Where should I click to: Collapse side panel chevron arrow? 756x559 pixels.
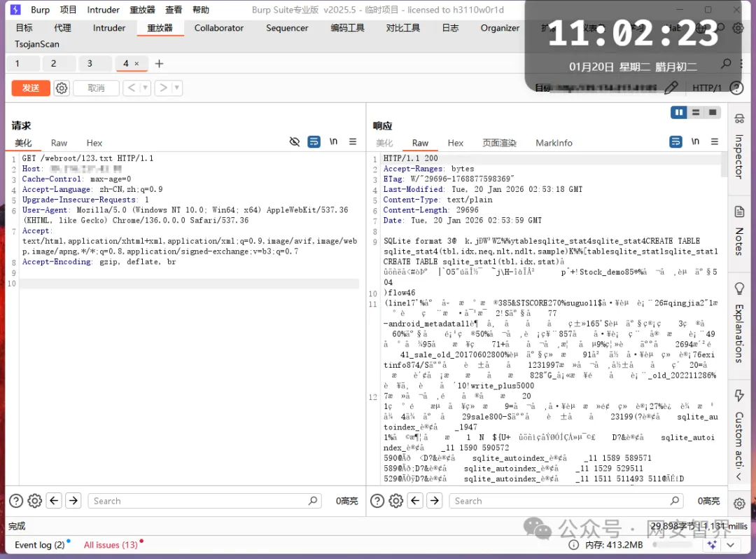click(738, 476)
